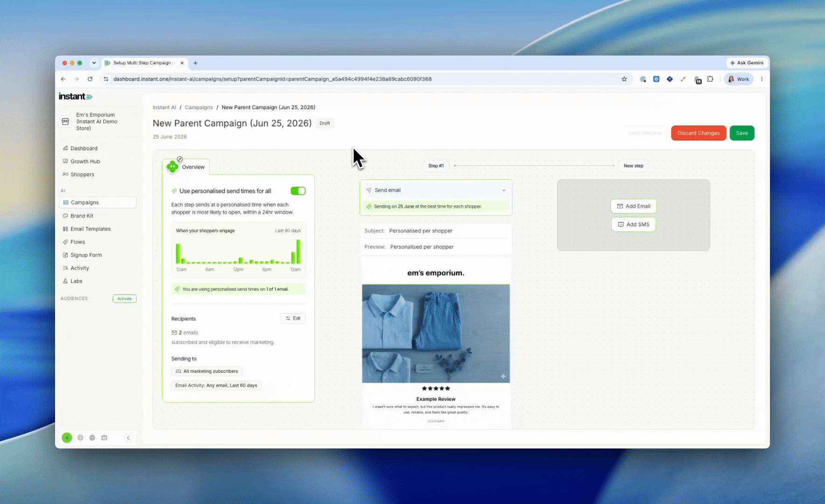The width and height of the screenshot is (825, 504).
Task: Open Campaigns breadcrumb link
Action: tap(199, 107)
